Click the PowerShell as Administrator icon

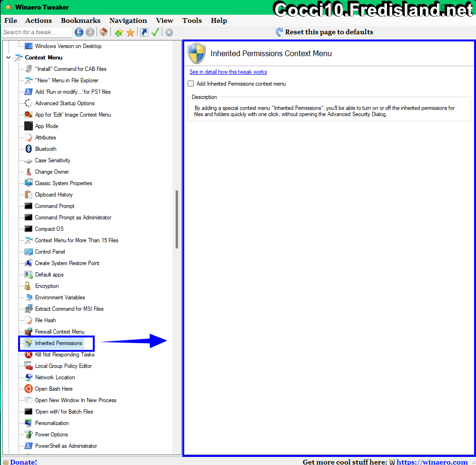click(x=29, y=446)
